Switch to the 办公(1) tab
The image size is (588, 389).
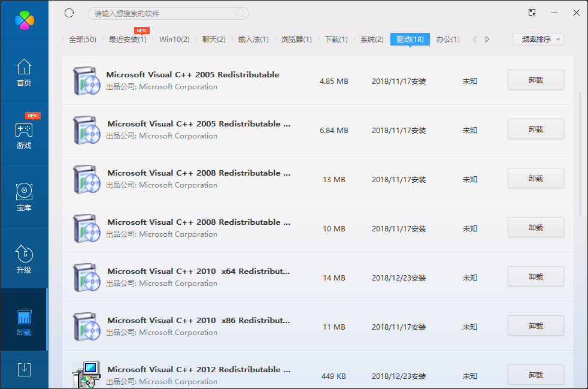448,40
